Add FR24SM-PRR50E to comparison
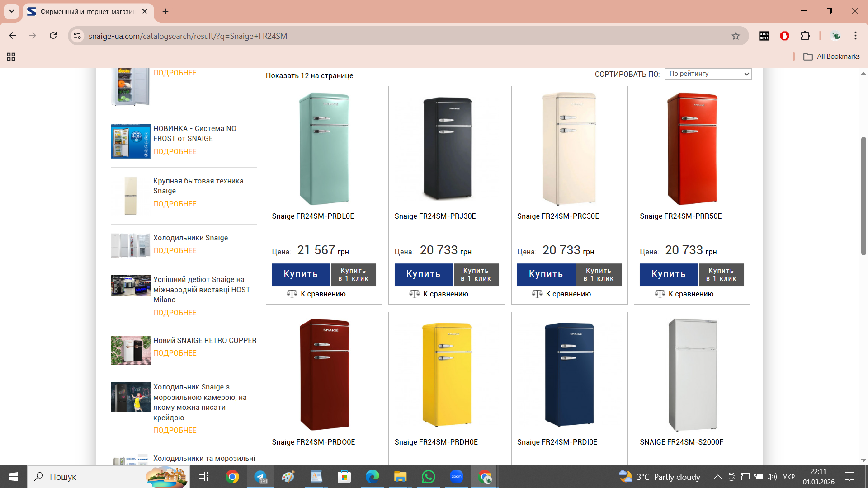Screen dimensions: 868x488 684,294
